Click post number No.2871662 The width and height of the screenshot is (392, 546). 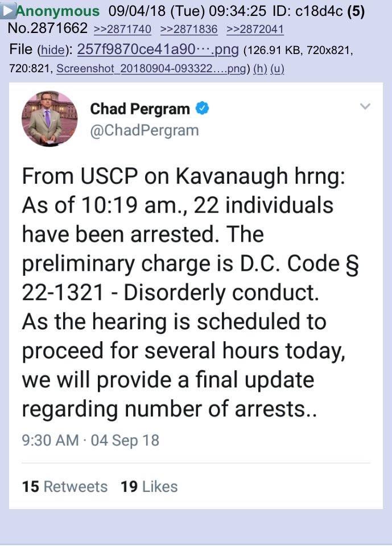pyautogui.click(x=48, y=28)
